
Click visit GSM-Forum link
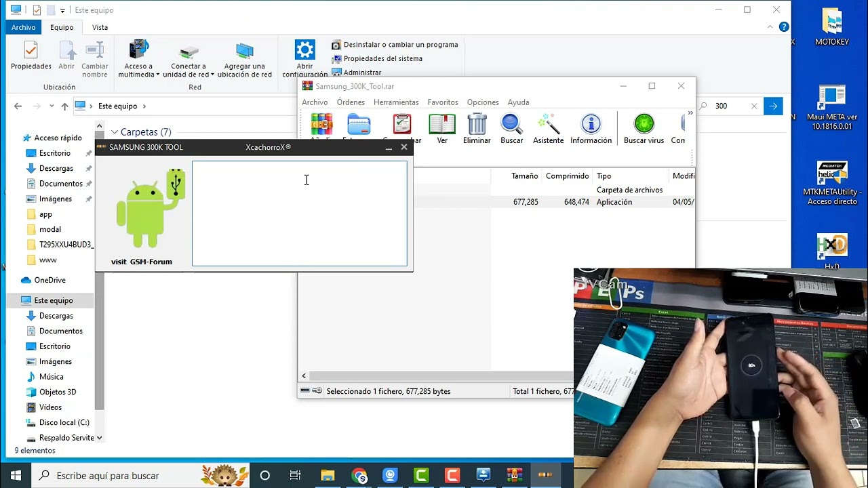pyautogui.click(x=142, y=262)
